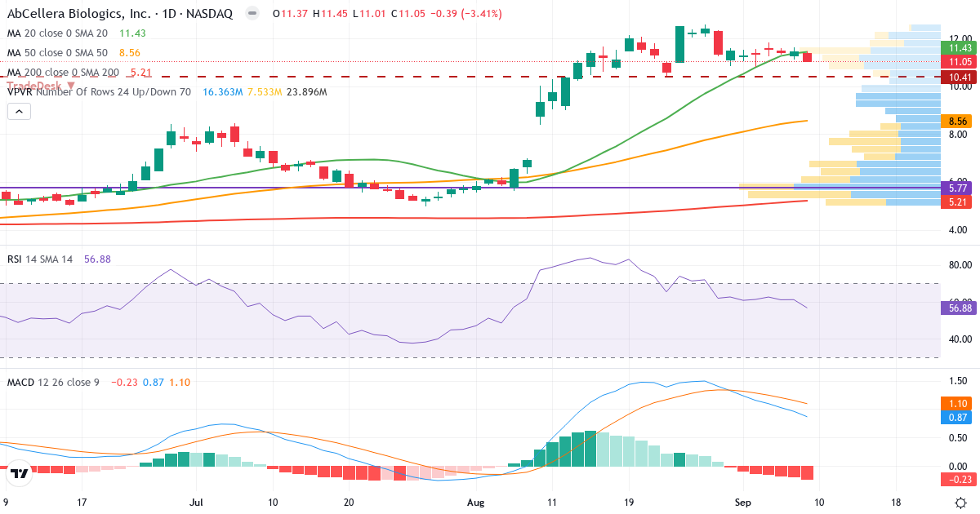Click the market status pill beside NASDAQ

(253, 14)
